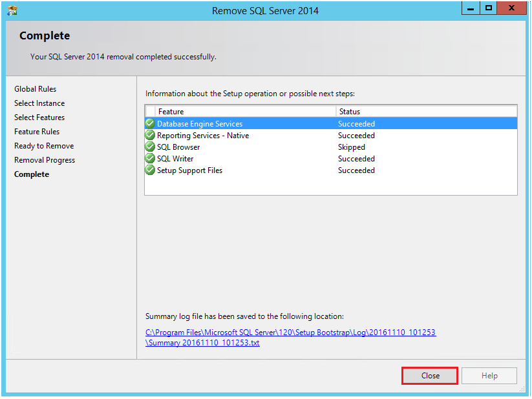Screen dimensions: 532x399
Task: Click the Skipped status for SQL Browser
Action: [x=352, y=147]
